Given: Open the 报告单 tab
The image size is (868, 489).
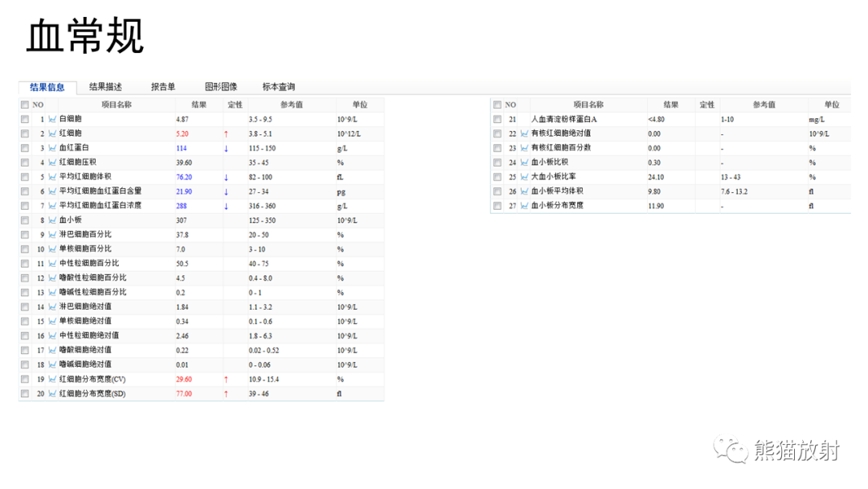Looking at the screenshot, I should point(162,87).
